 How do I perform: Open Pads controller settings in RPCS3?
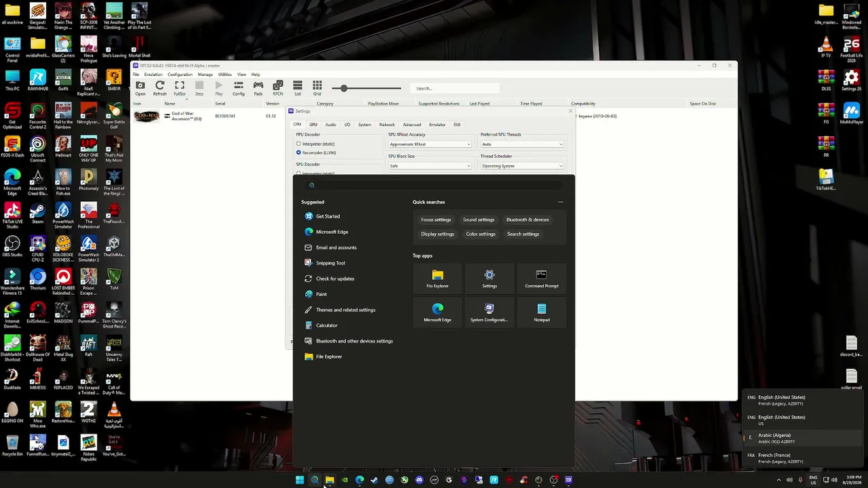pyautogui.click(x=258, y=87)
